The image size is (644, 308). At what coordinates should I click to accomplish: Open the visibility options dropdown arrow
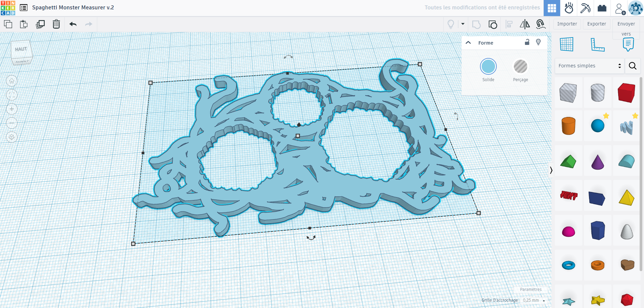463,24
